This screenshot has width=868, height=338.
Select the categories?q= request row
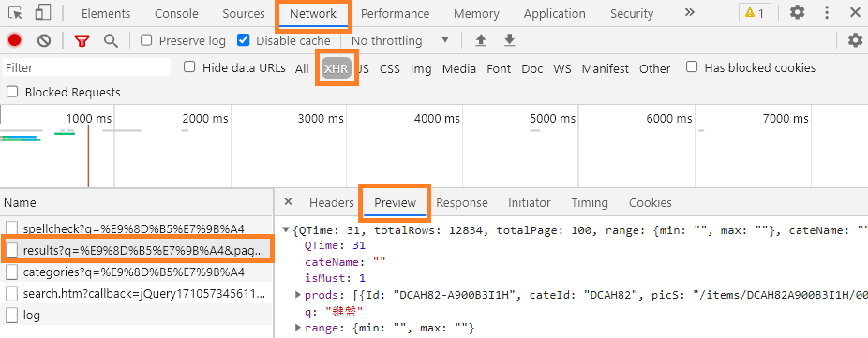point(136,272)
